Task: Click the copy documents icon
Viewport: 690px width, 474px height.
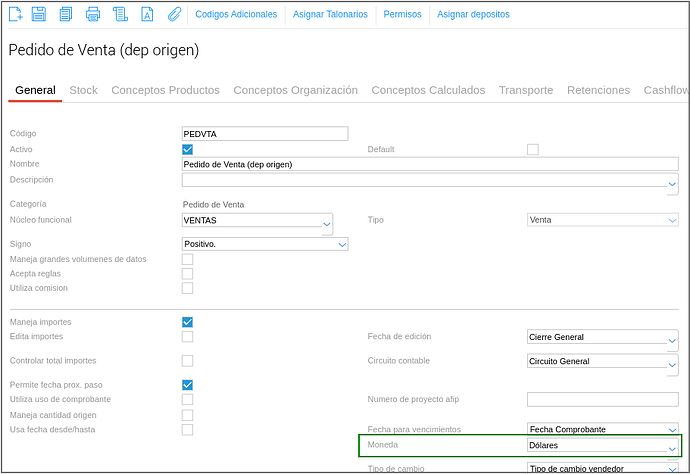Action: pos(66,14)
